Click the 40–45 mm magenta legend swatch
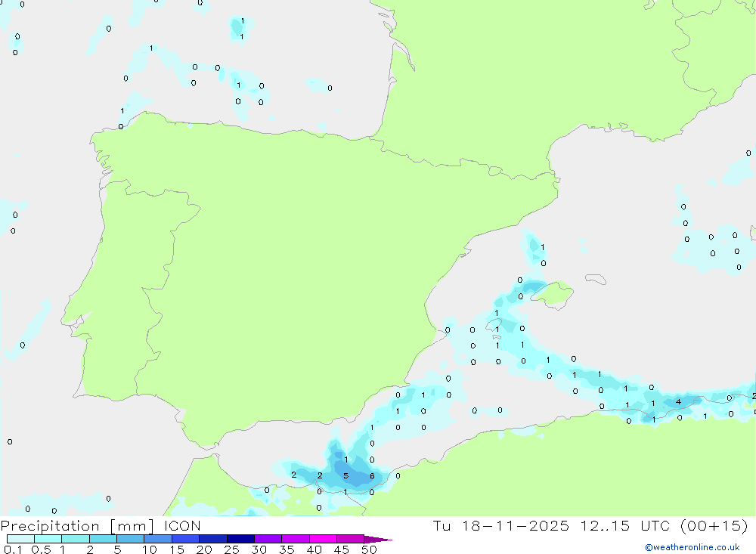 323,539
